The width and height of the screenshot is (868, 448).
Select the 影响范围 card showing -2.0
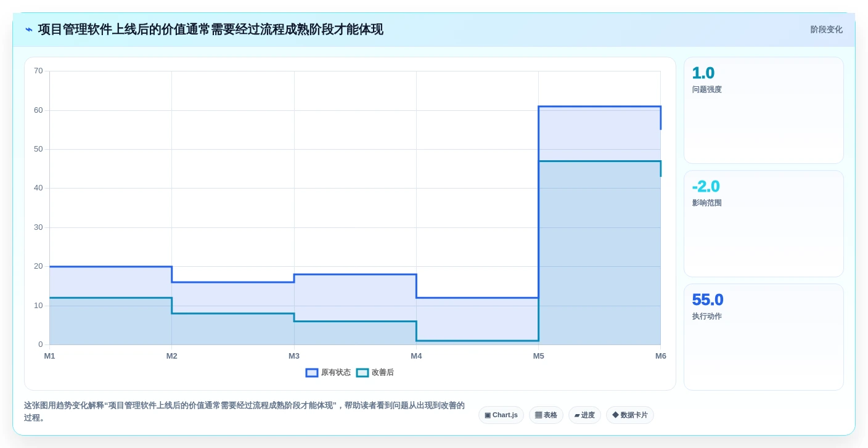[x=764, y=224]
